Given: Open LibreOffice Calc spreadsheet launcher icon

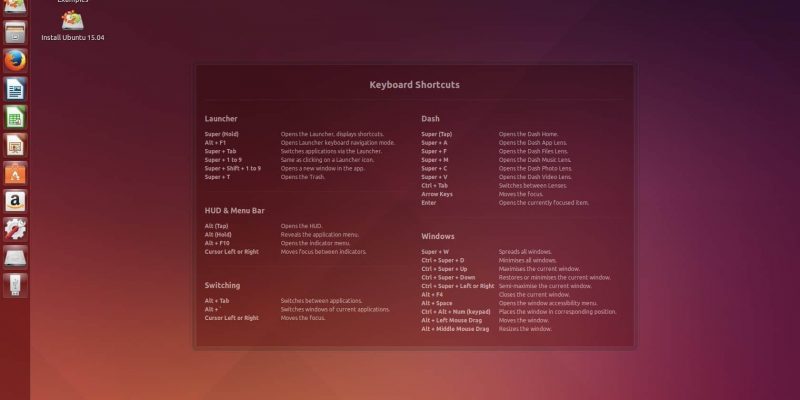Looking at the screenshot, I should 15,117.
